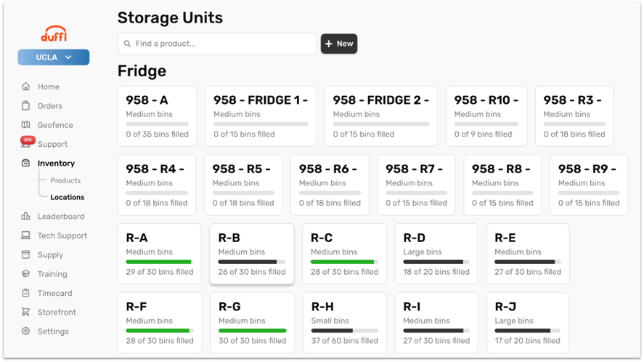This screenshot has width=644, height=362.
Task: Open the 958 - FRIDGE 1 card
Action: tap(261, 116)
